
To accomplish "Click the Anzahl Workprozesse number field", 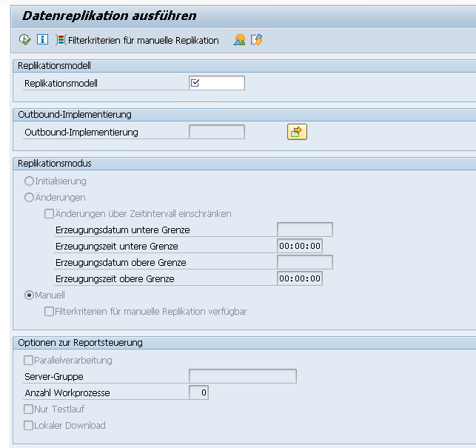I will point(199,392).
